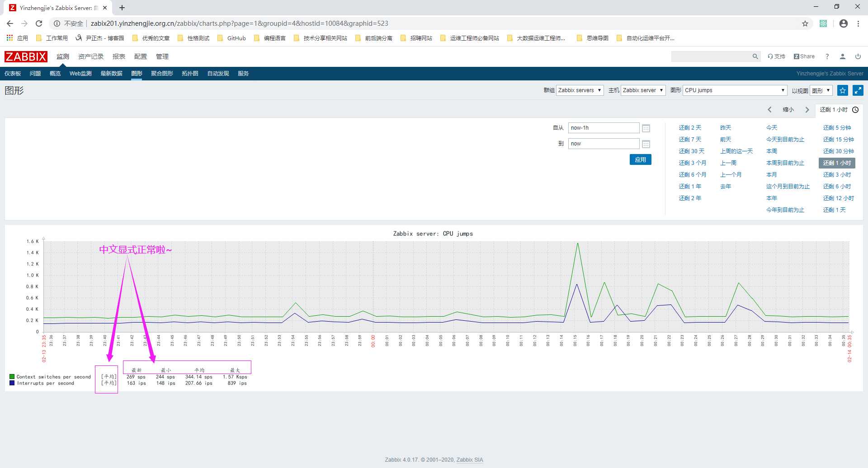Switch to the Latest data submenu
This screenshot has width=868, height=468.
point(111,74)
